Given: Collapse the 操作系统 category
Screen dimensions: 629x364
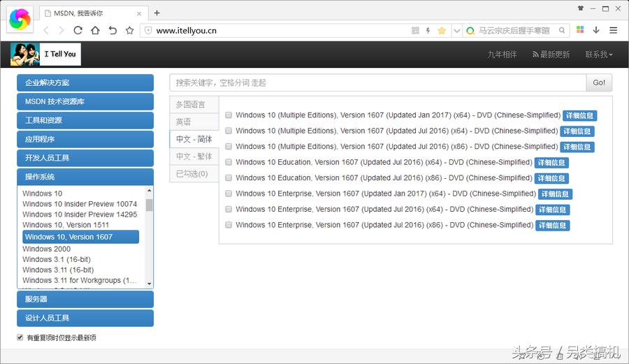Looking at the screenshot, I should pyautogui.click(x=85, y=177).
